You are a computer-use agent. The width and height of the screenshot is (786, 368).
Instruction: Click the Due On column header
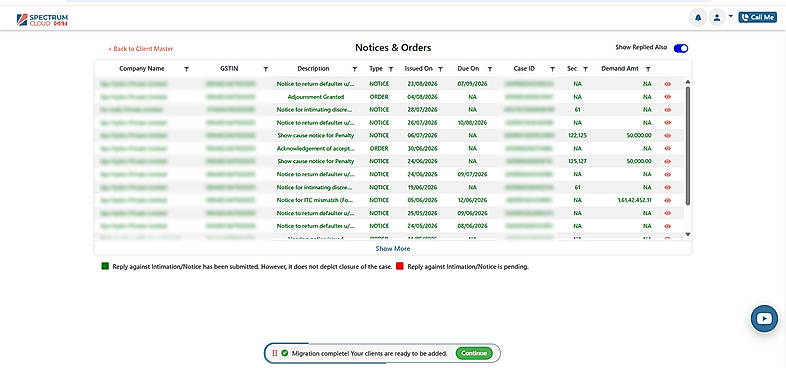tap(468, 69)
